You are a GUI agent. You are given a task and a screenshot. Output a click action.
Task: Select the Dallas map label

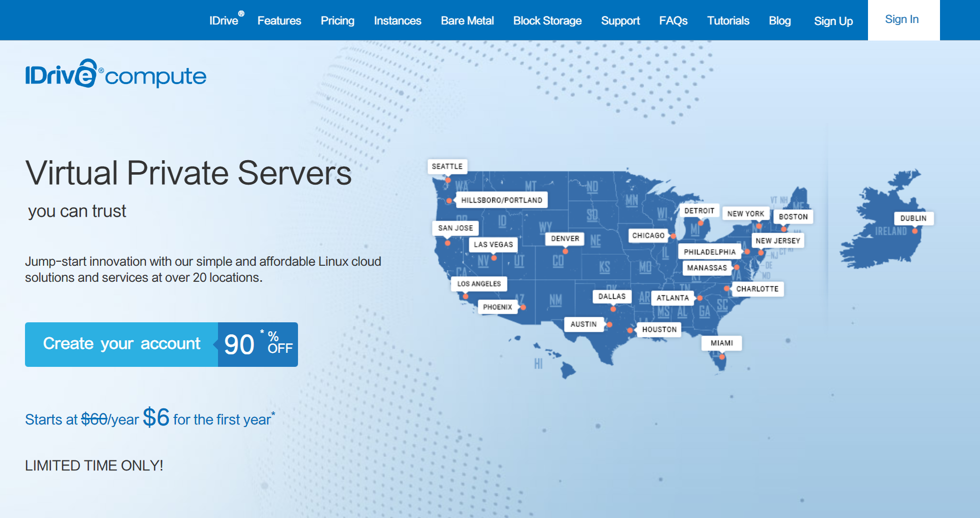(612, 296)
